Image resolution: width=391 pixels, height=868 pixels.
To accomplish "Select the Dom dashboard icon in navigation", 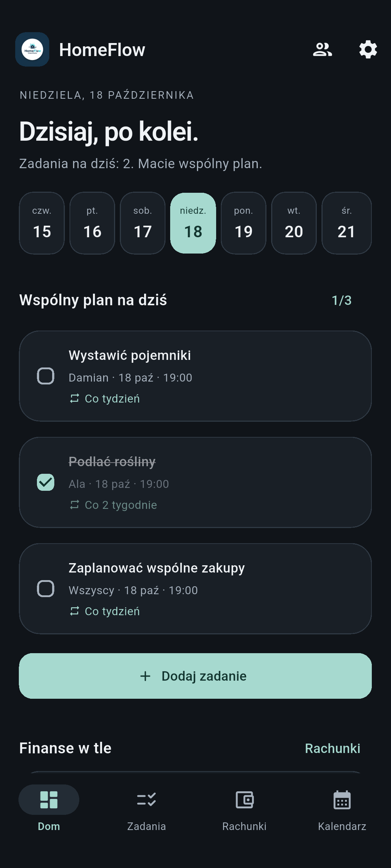I will [x=49, y=800].
